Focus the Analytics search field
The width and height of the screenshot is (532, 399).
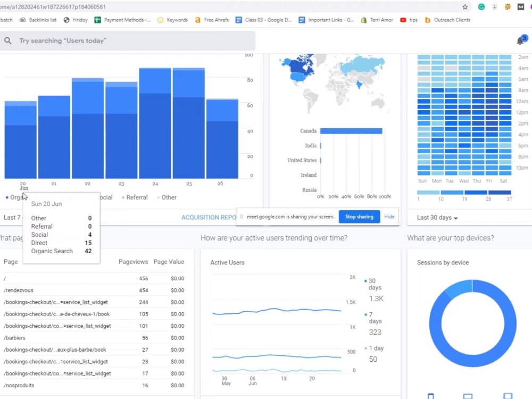pos(128,41)
